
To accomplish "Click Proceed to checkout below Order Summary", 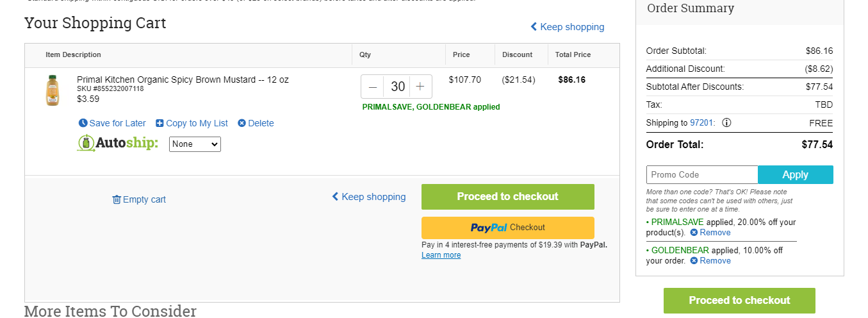I will pos(739,301).
